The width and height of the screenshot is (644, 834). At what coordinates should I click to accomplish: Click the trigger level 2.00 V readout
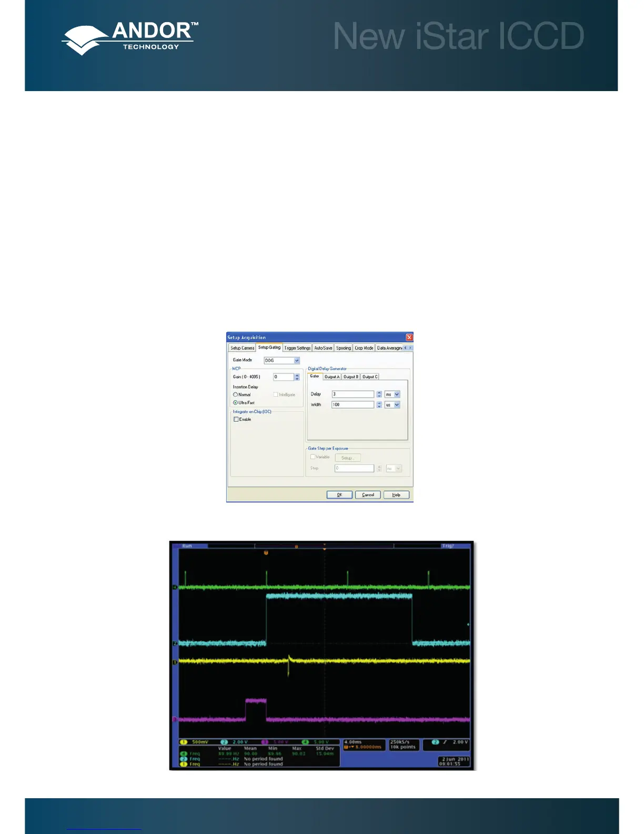(460, 742)
